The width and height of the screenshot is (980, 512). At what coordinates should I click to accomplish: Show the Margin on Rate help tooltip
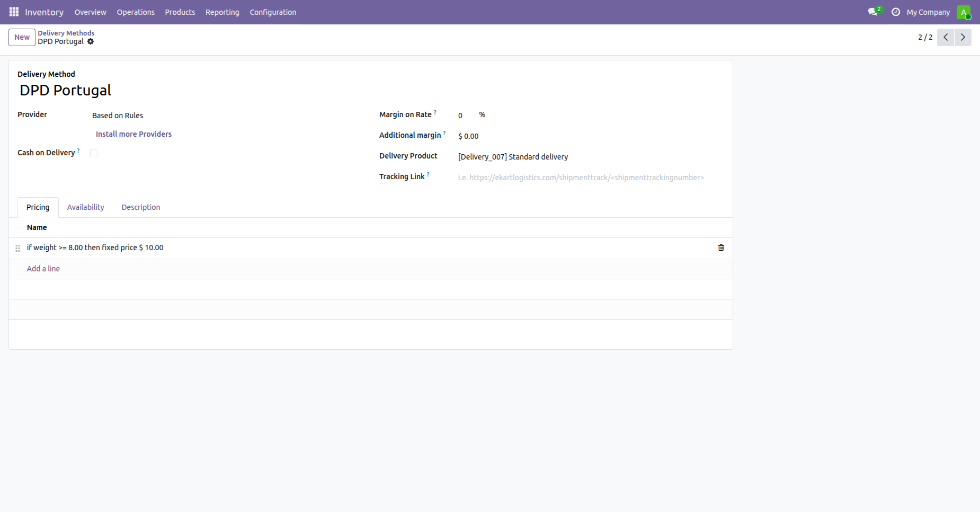pos(435,112)
